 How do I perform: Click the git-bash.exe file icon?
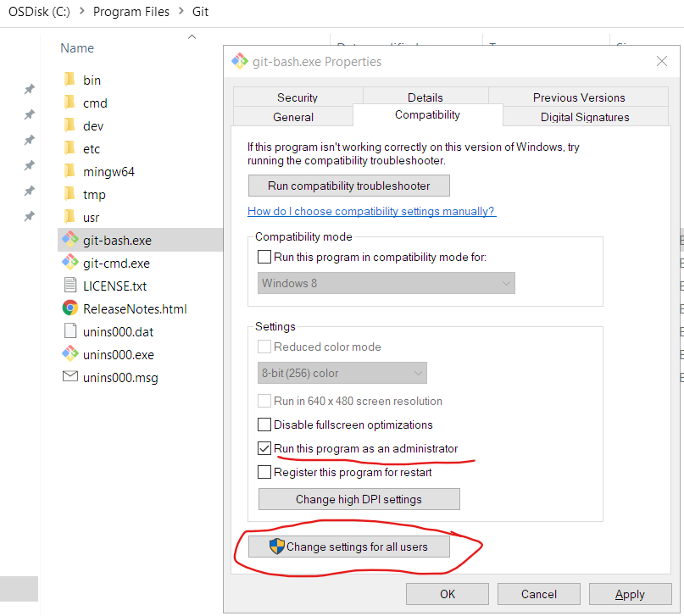(70, 239)
